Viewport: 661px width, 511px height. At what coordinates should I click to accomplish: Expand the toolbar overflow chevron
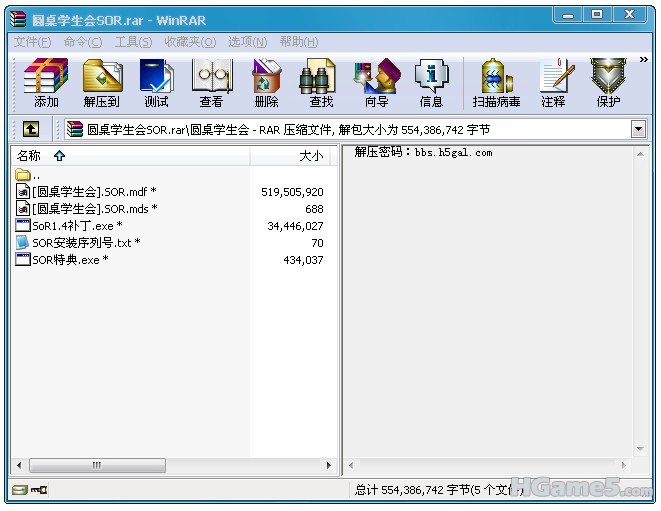coord(643,59)
